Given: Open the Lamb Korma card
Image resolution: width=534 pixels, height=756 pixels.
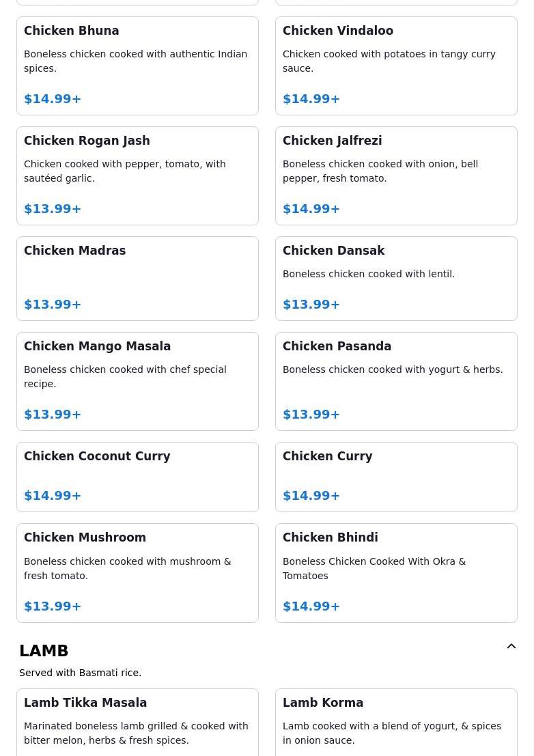Looking at the screenshot, I should [396, 722].
